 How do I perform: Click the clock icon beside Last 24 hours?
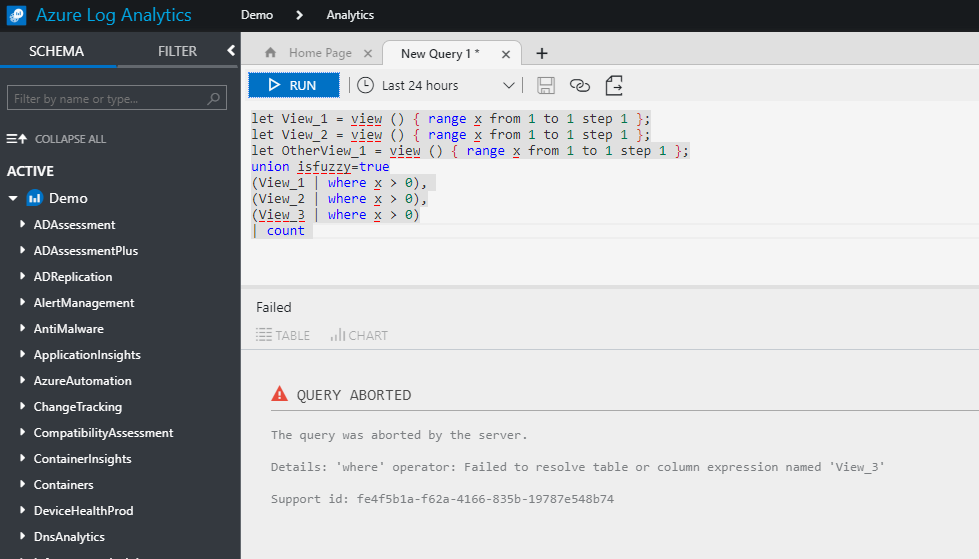click(365, 85)
